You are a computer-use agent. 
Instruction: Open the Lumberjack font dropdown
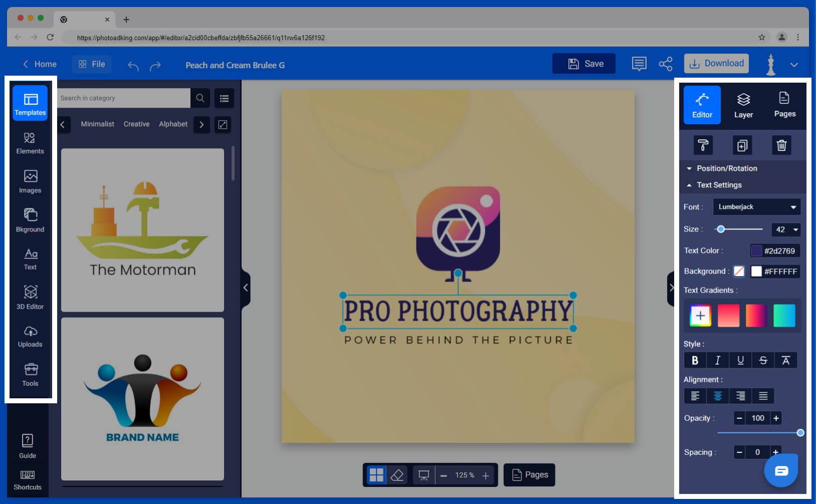click(756, 206)
